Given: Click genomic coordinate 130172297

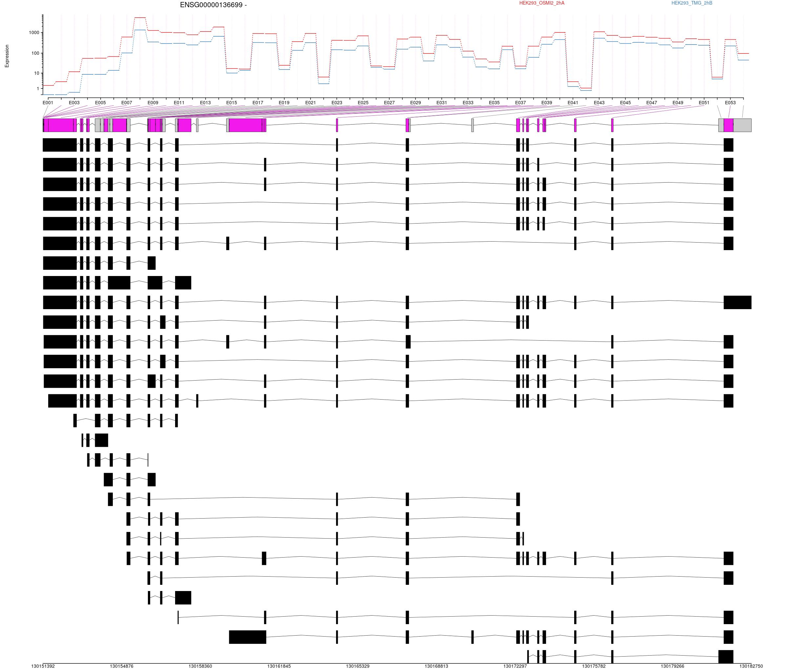Looking at the screenshot, I should coord(515,666).
